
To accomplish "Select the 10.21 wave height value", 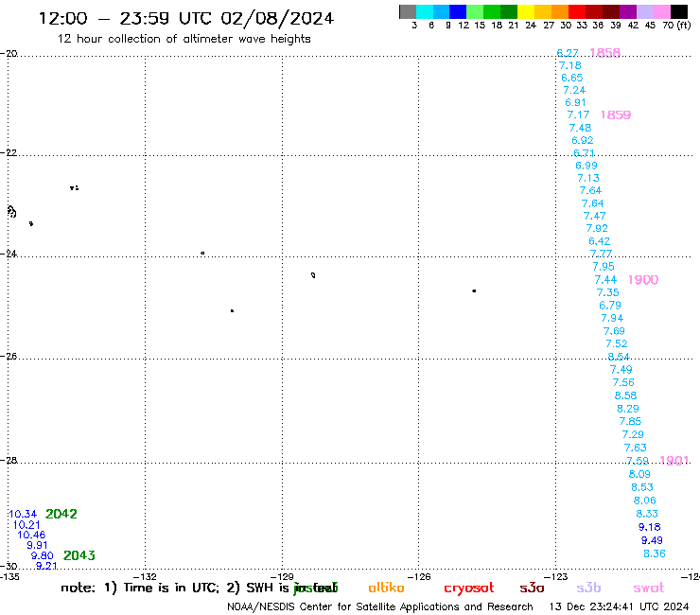I will coord(26,525).
